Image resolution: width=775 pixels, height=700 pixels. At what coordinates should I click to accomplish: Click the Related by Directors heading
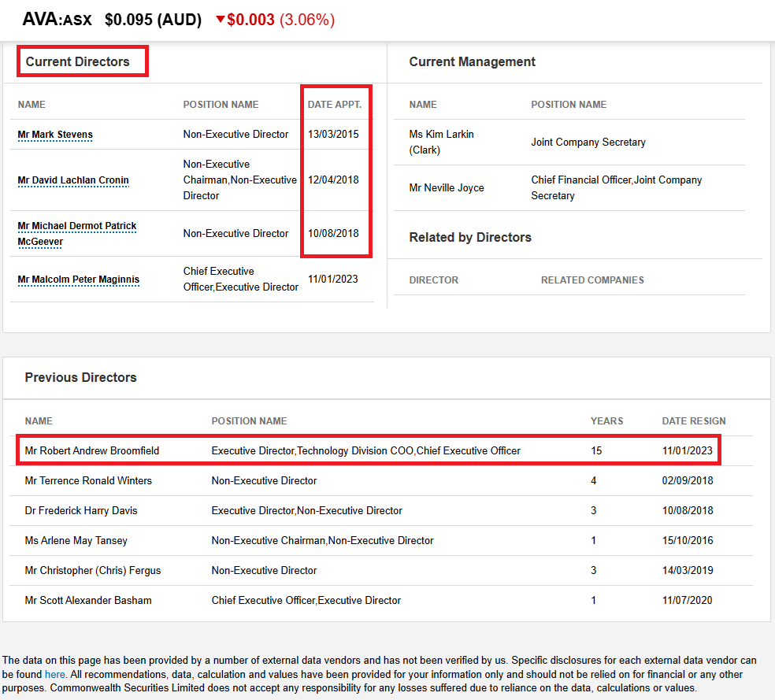click(470, 238)
